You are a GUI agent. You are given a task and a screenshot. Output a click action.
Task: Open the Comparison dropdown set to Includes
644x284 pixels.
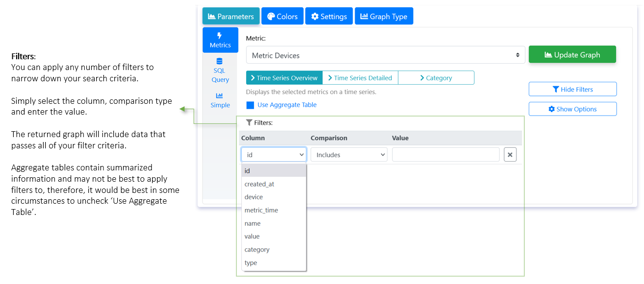(x=349, y=155)
